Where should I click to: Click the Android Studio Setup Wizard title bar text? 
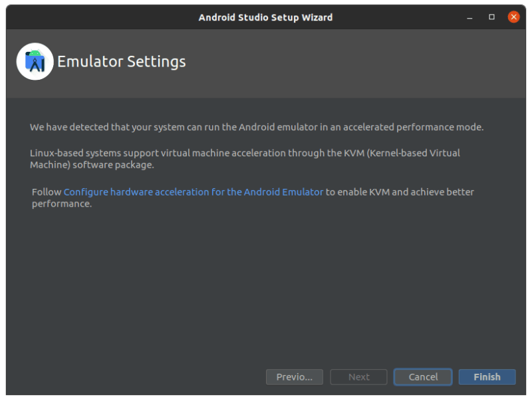(265, 17)
